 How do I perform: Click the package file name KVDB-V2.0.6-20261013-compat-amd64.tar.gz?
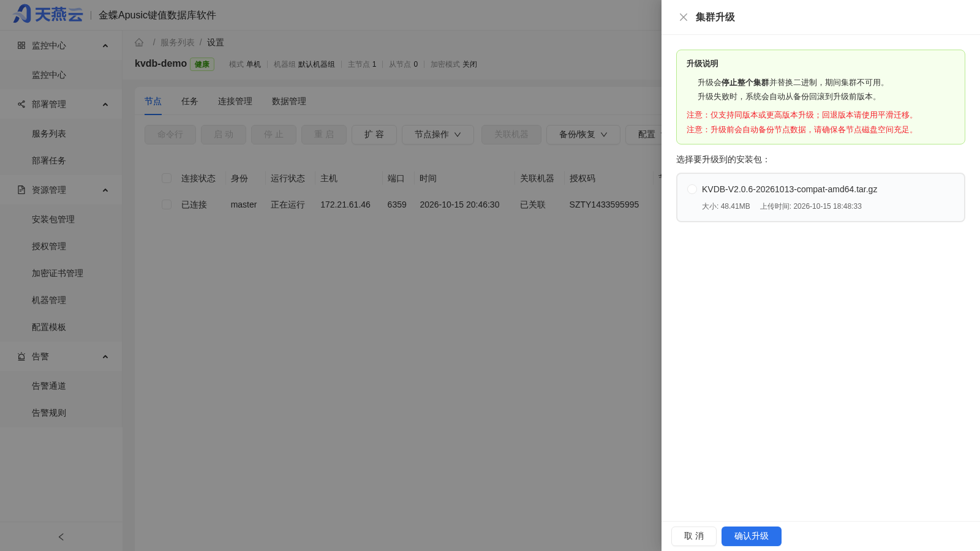790,189
